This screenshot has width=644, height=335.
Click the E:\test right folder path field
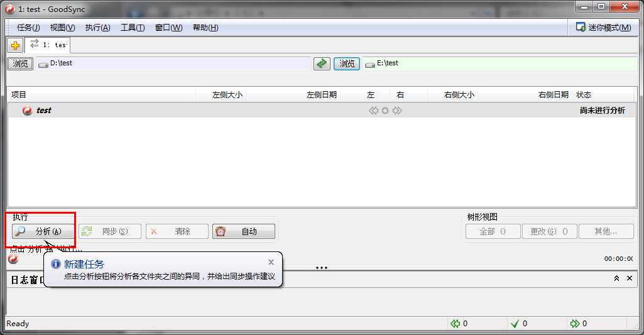[x=500, y=63]
